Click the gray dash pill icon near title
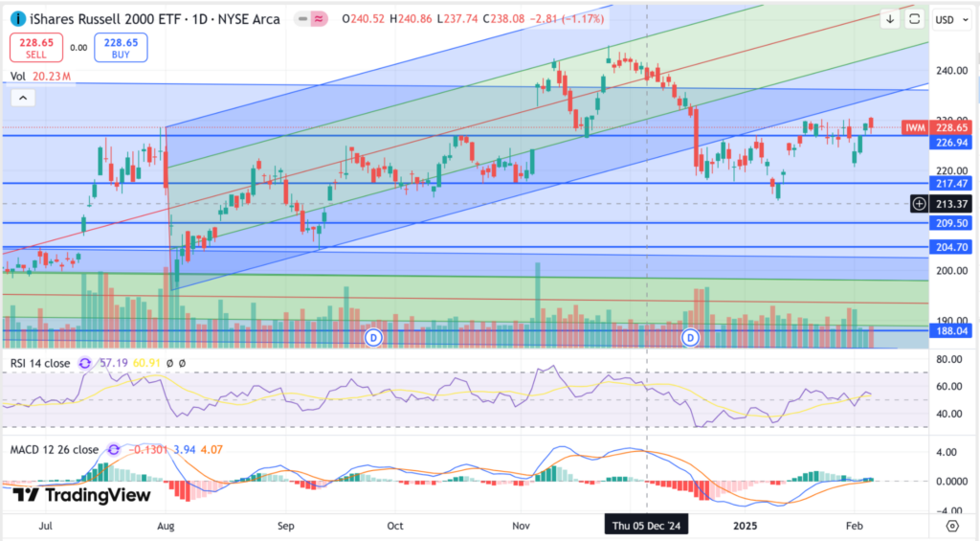This screenshot has width=980, height=541. [x=303, y=19]
